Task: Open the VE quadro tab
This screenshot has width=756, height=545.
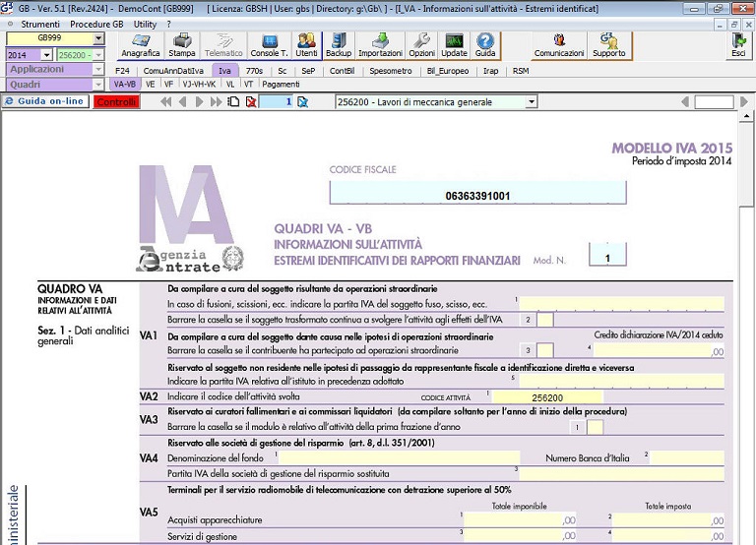Action: (x=150, y=85)
